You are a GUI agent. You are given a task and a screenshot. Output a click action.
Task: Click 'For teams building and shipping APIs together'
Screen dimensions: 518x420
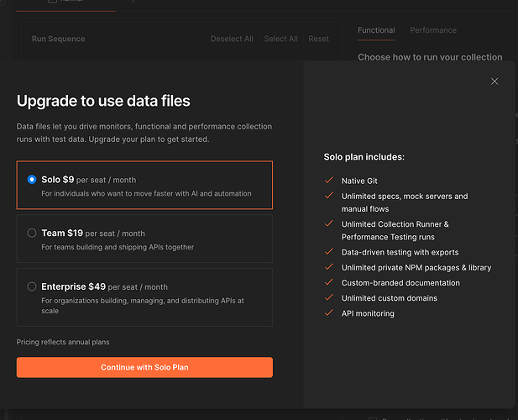point(118,247)
